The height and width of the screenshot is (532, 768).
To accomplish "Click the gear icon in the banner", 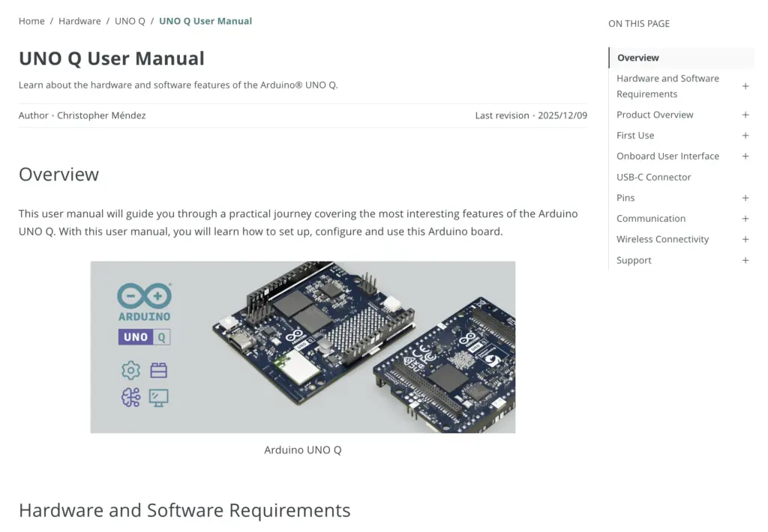I will coord(130,370).
